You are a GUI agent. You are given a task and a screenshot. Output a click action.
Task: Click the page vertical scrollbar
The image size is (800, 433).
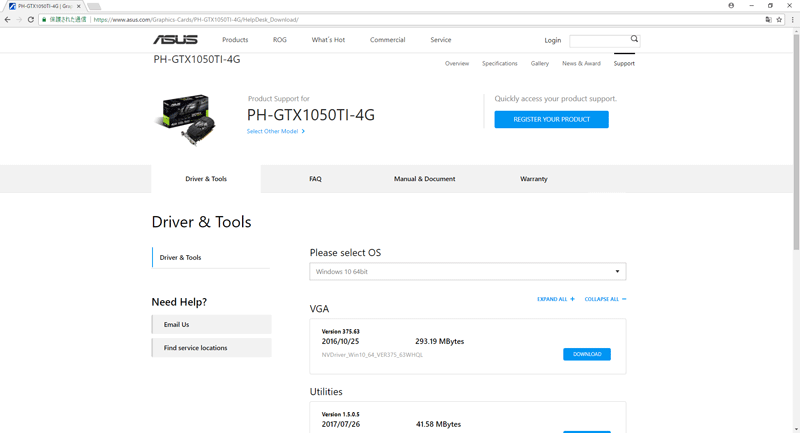pyautogui.click(x=796, y=140)
